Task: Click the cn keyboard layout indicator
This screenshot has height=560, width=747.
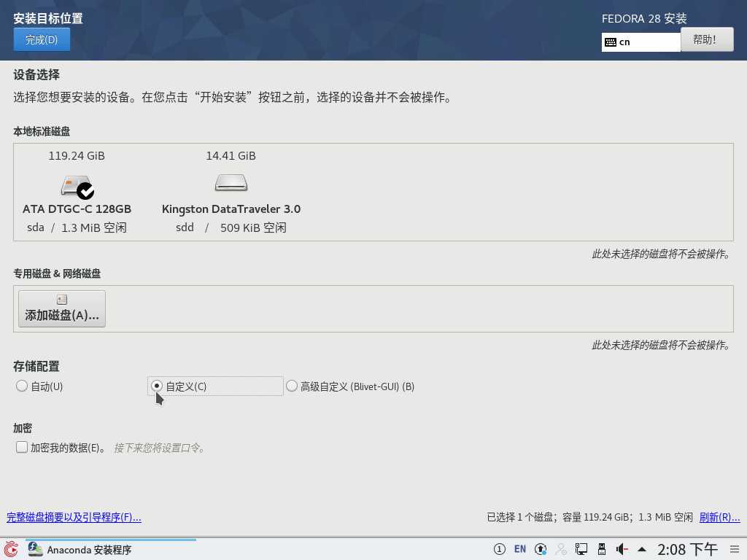Action: click(x=640, y=42)
